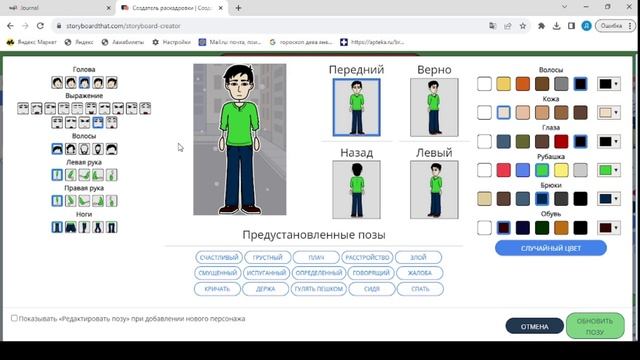Enable 'Показывать Редактировать позу' checkbox
Screen dimensions: 640x360
14,318
